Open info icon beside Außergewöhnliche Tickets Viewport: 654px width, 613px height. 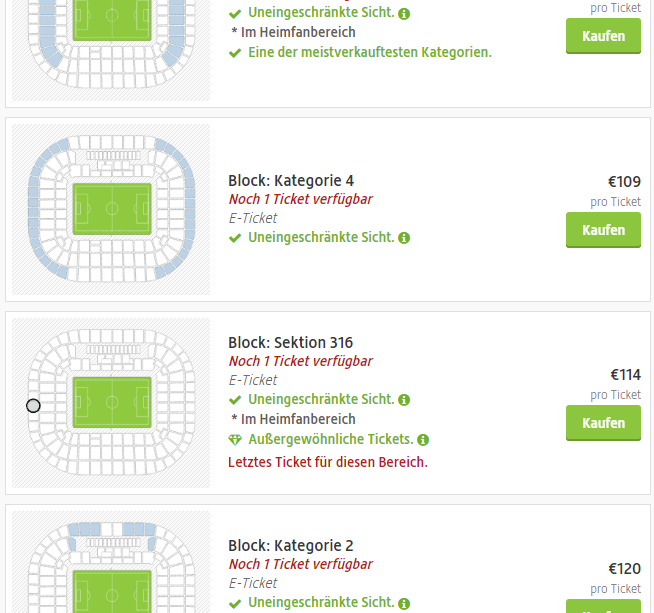click(423, 440)
